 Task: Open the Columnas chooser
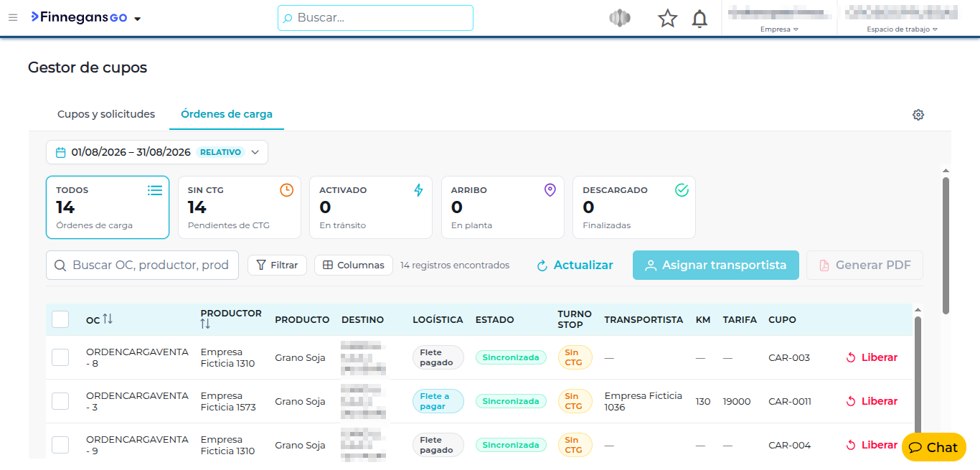(x=354, y=265)
